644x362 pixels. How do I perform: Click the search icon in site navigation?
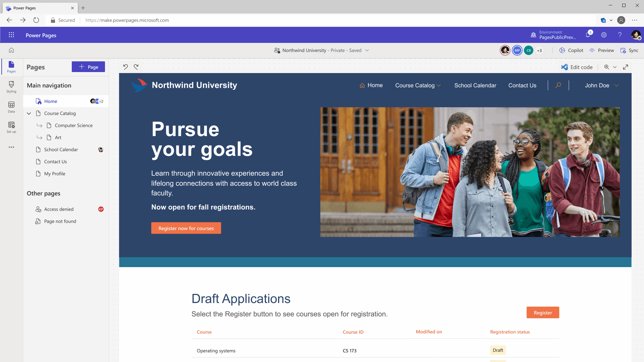click(558, 85)
